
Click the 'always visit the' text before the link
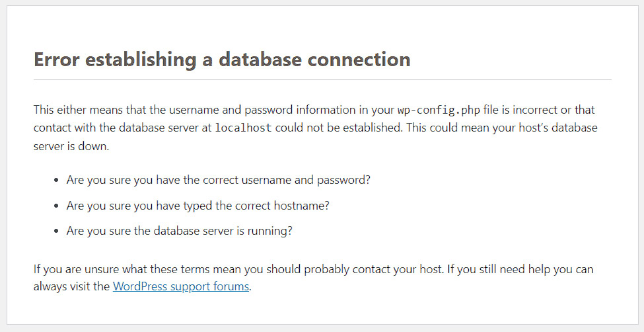point(72,286)
